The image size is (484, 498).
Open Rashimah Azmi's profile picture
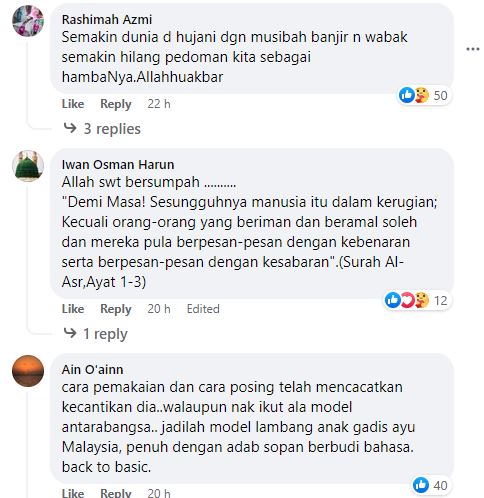pyautogui.click(x=28, y=21)
